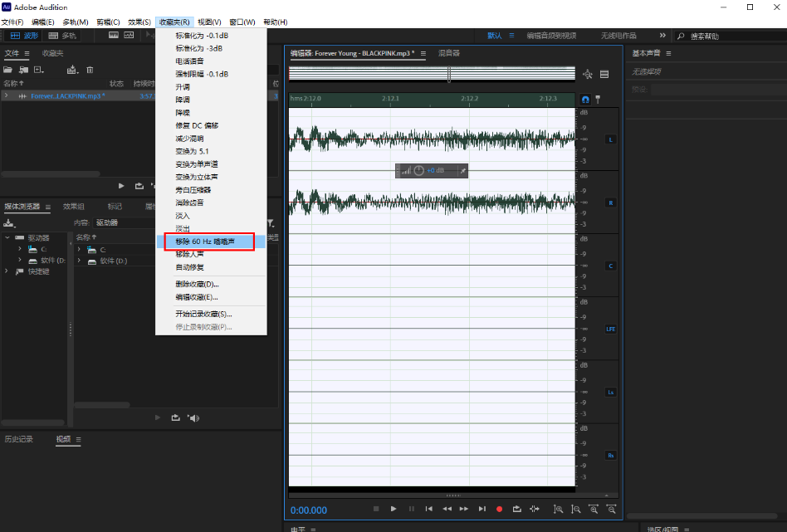Click the 编辑音频到视频 workspace
The height and width of the screenshot is (532, 787).
pos(550,36)
